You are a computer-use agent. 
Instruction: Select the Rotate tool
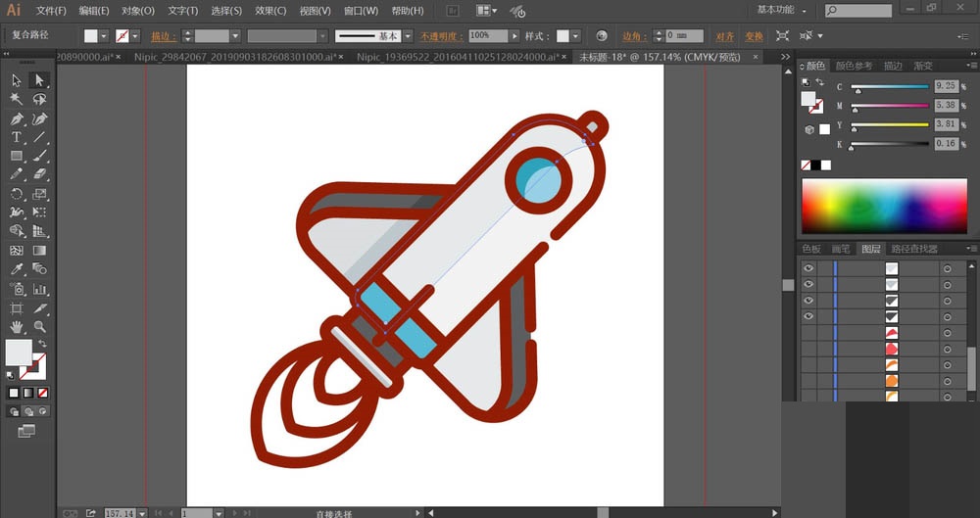pyautogui.click(x=17, y=194)
